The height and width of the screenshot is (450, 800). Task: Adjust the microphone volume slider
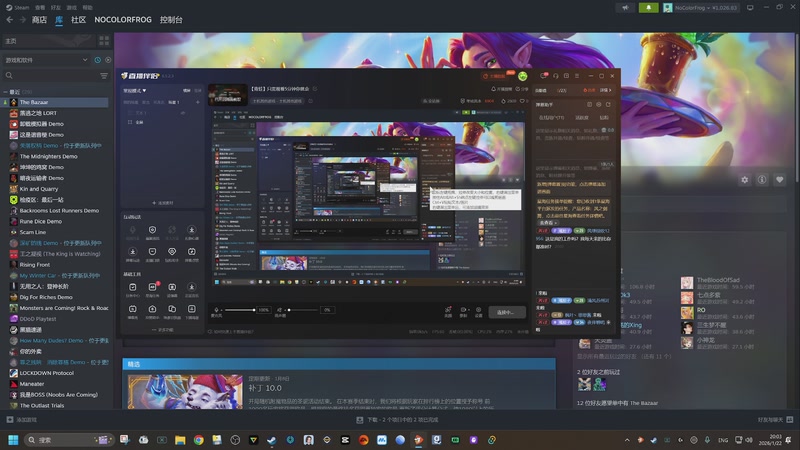tap(240, 310)
